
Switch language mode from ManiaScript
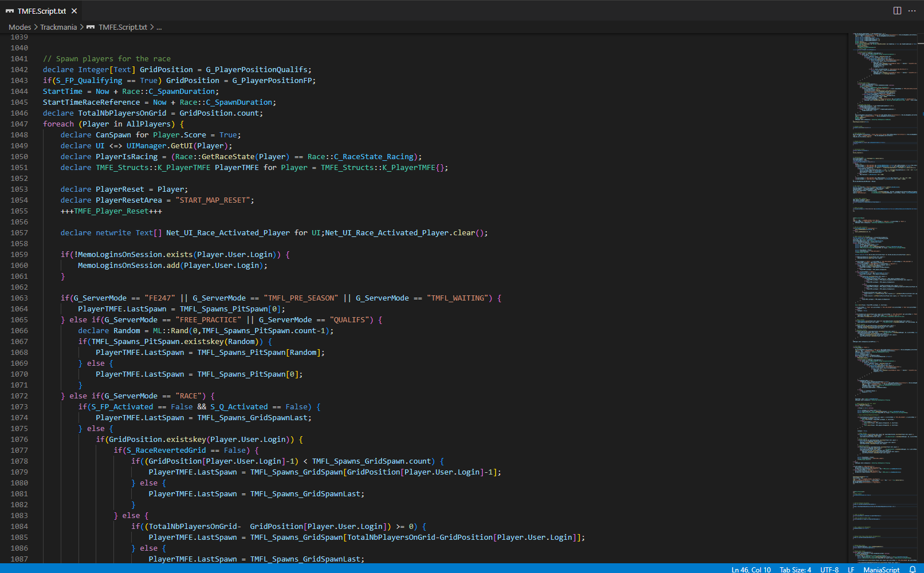881,569
